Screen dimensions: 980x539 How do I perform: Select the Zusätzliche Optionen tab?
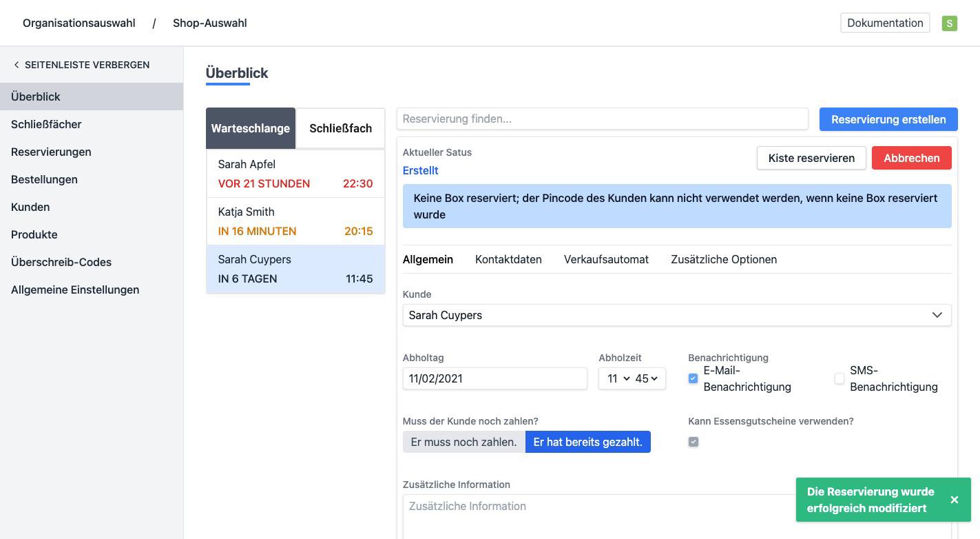723,259
